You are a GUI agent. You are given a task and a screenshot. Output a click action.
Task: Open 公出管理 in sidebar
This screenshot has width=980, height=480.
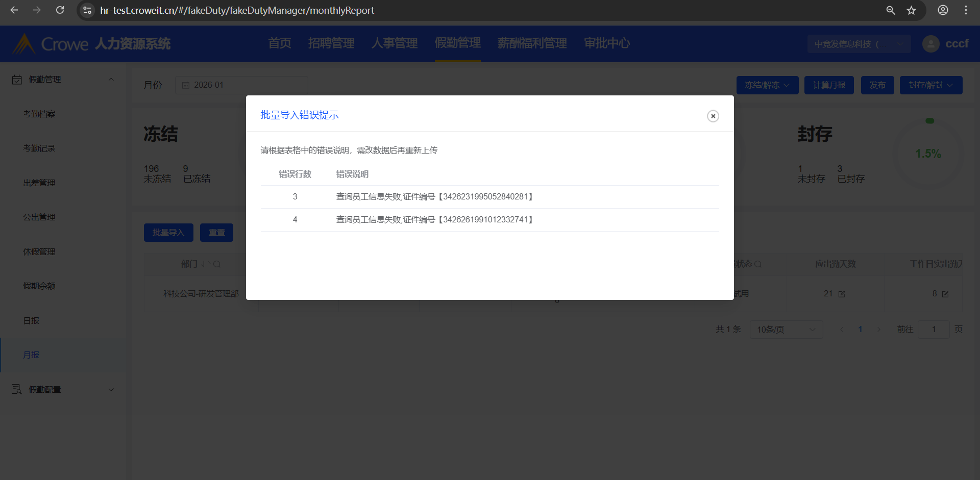39,217
